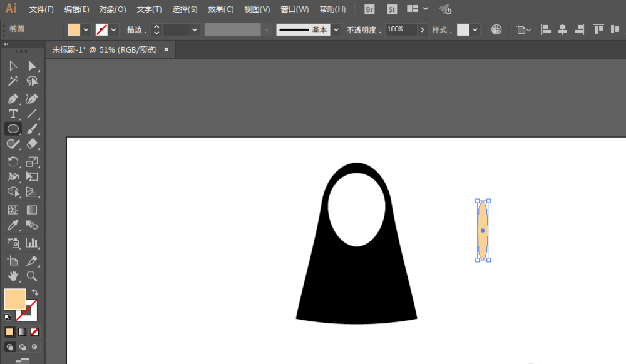Viewport: 626px width, 364px height.
Task: Select the Paintbrush tool
Action: (x=32, y=129)
